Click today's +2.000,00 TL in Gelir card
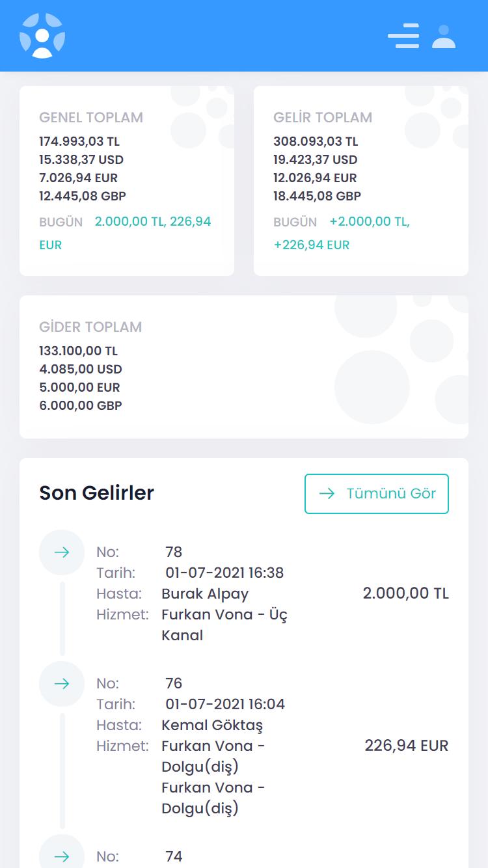Viewport: 488px width, 868px height. pyautogui.click(x=370, y=222)
